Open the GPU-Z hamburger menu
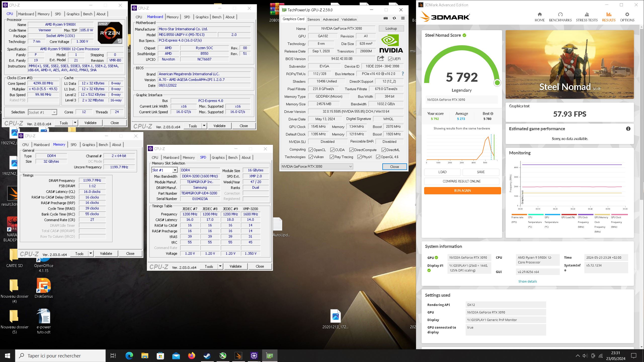Image resolution: width=644 pixels, height=362 pixels. pyautogui.click(x=403, y=18)
